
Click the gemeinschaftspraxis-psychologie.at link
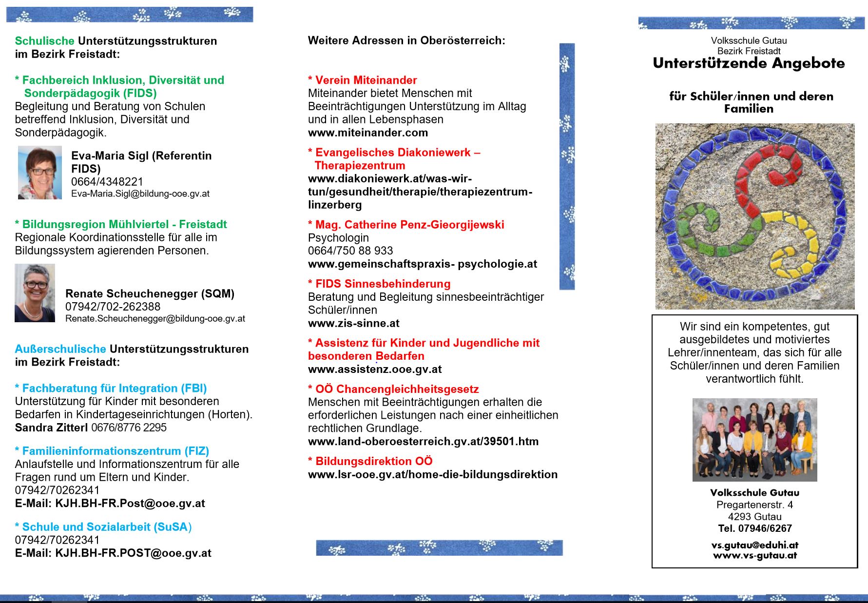point(422,264)
